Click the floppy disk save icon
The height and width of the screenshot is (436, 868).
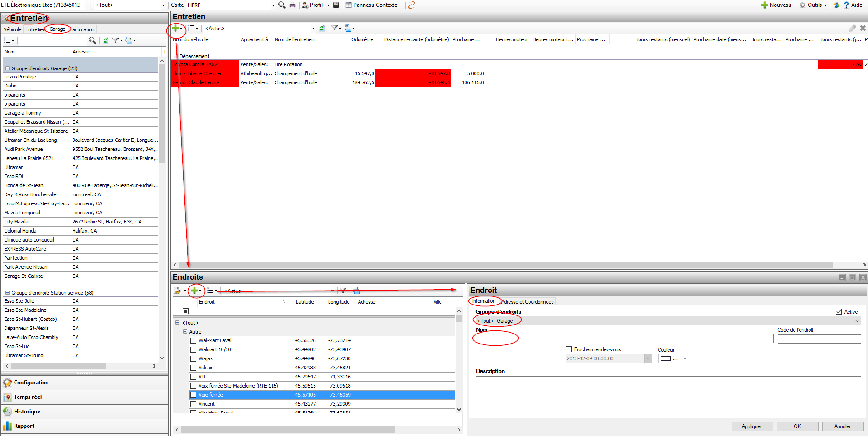(x=336, y=5)
